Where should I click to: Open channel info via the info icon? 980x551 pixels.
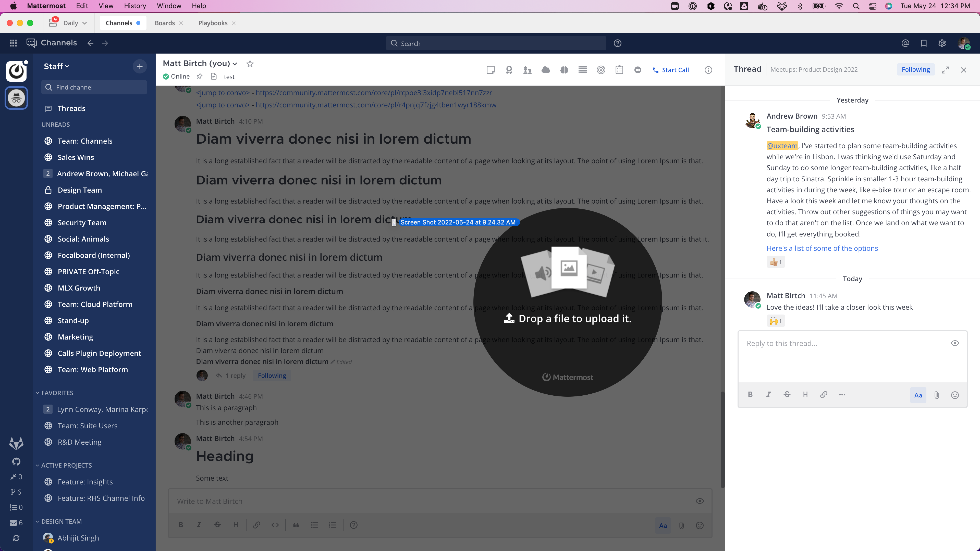click(709, 70)
